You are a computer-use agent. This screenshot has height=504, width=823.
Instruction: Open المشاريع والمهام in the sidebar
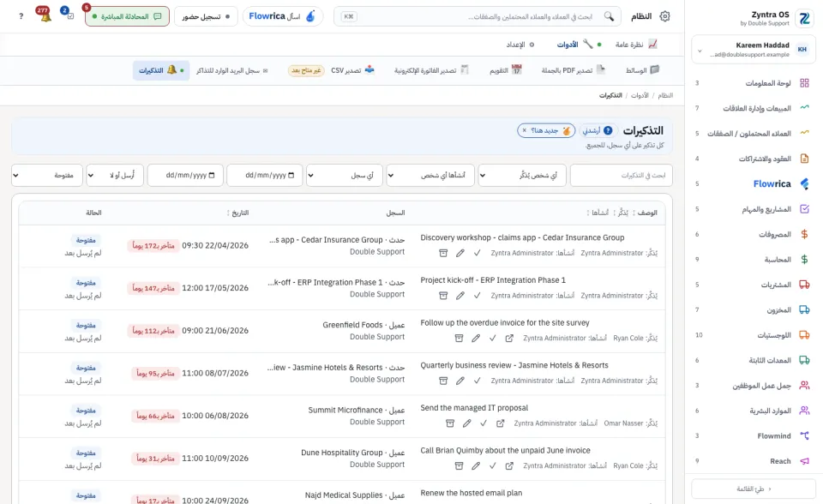(754, 209)
